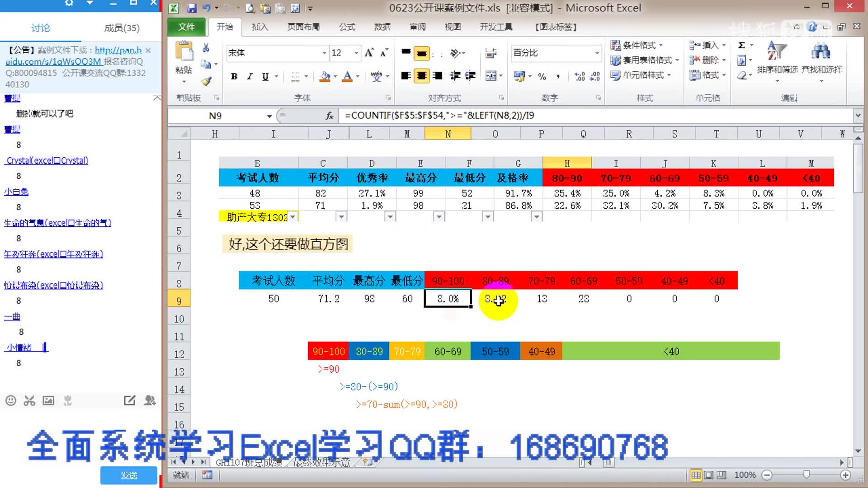The image size is (868, 488).
Task: Click the font color red swatch button
Action: point(347,76)
